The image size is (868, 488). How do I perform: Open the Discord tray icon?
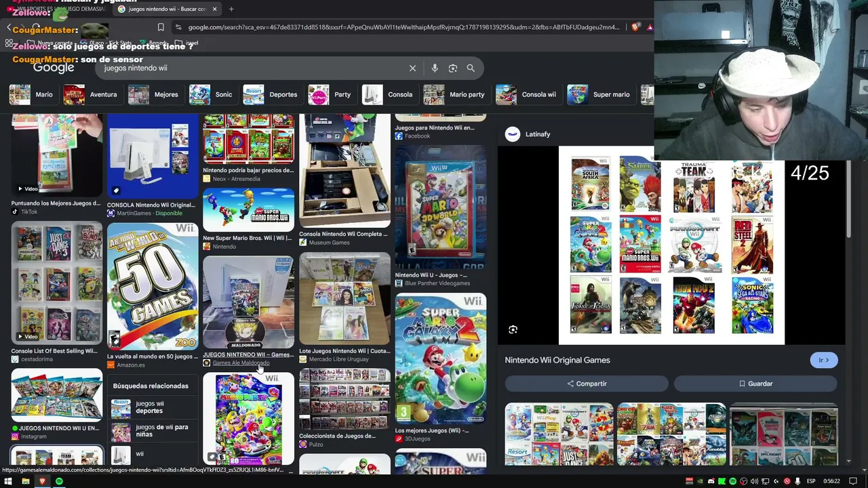[711, 481]
